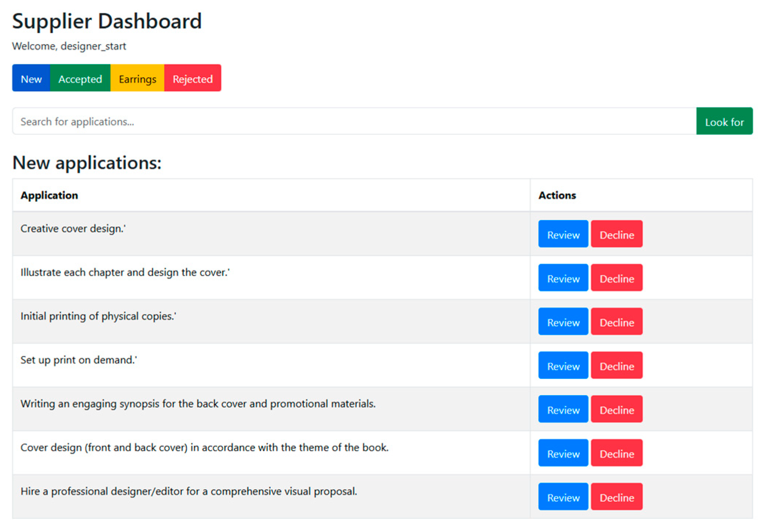Review the professional designer/editor hire application
The height and width of the screenshot is (532, 762).
tap(563, 497)
